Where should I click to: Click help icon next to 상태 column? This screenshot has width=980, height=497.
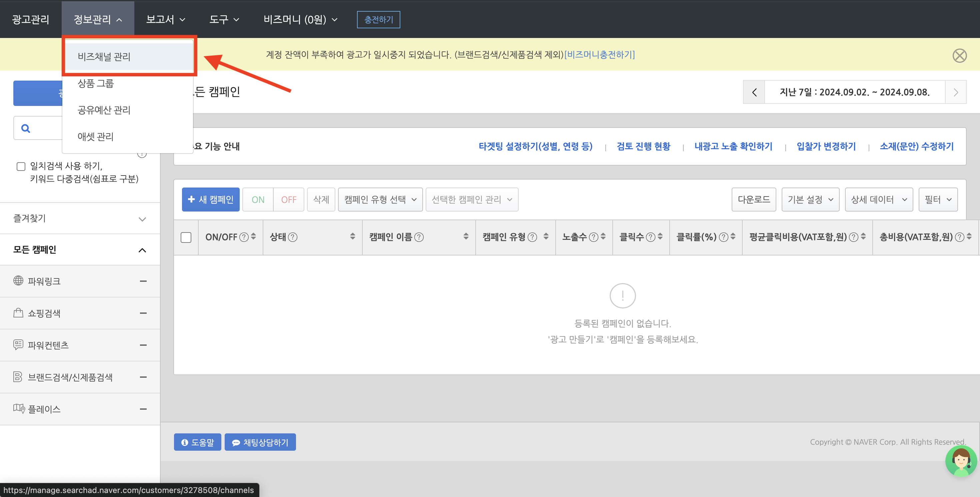(293, 237)
